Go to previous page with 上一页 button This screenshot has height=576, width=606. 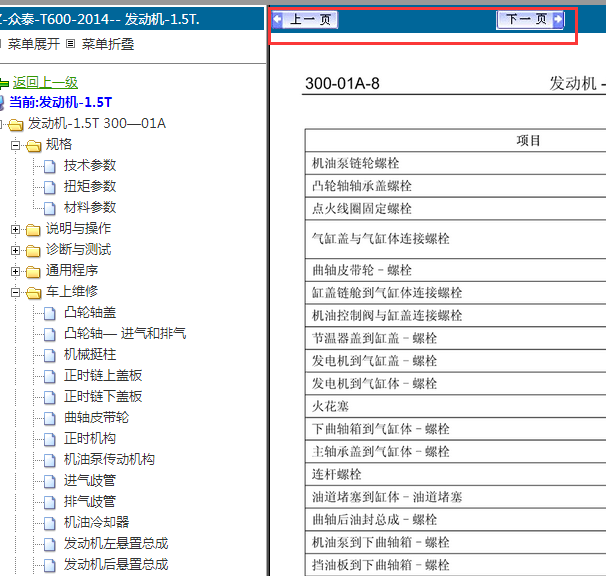(305, 19)
